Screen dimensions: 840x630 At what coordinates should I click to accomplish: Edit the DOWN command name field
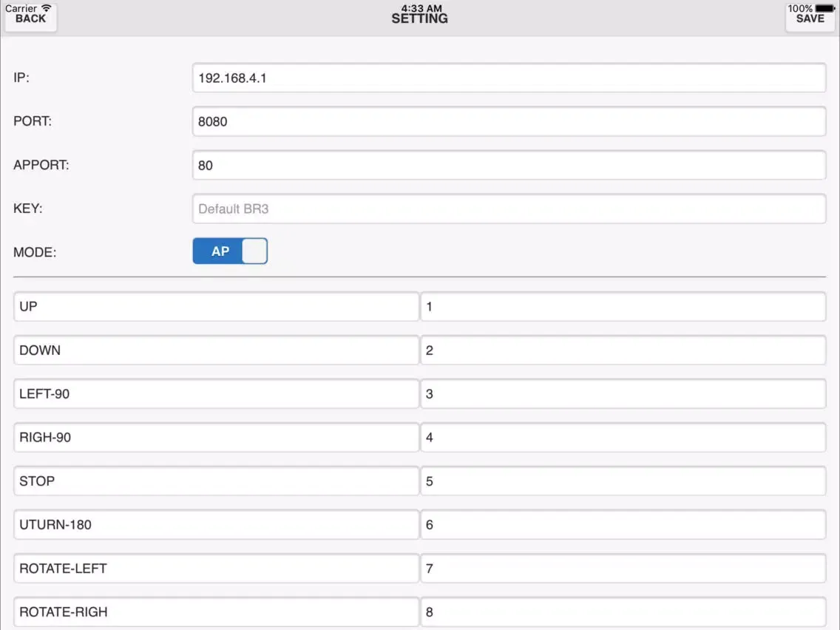tap(216, 350)
